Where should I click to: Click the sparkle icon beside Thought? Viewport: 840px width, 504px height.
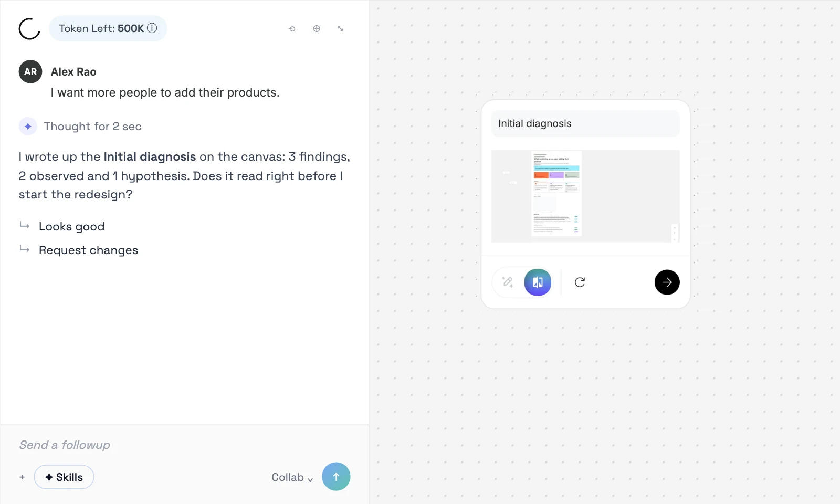pos(28,127)
